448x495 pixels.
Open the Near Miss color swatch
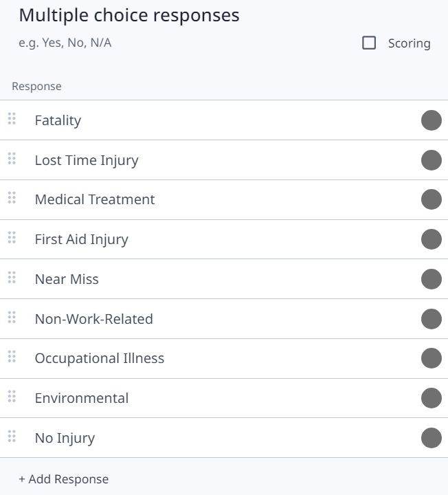click(x=431, y=279)
